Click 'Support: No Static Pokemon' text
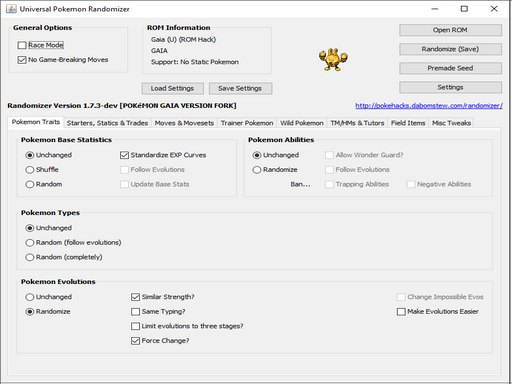This screenshot has height=384, width=512. (x=195, y=62)
